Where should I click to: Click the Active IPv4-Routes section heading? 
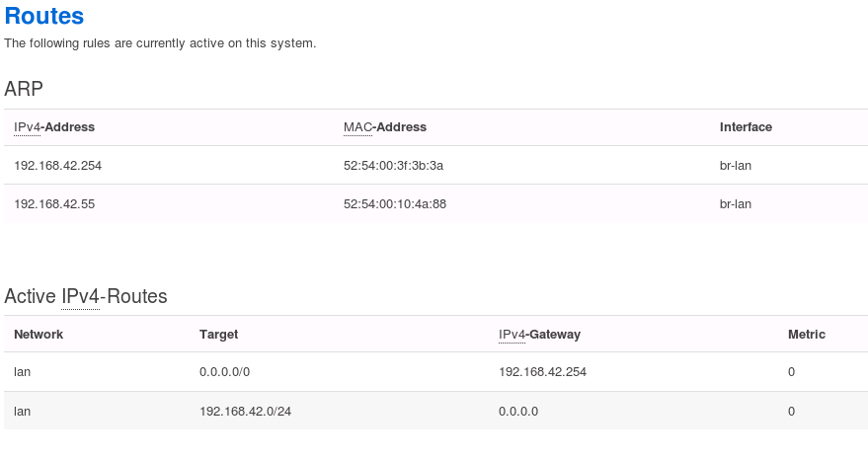click(x=86, y=296)
